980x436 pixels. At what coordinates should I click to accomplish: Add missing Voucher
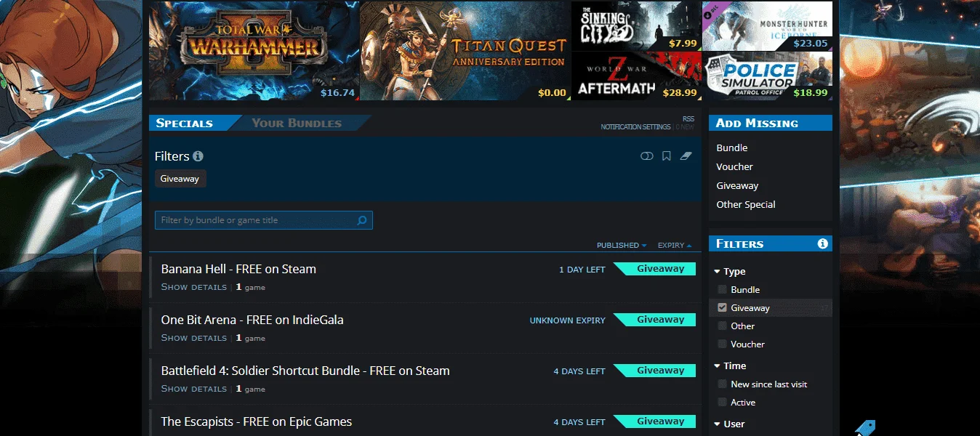pos(734,166)
